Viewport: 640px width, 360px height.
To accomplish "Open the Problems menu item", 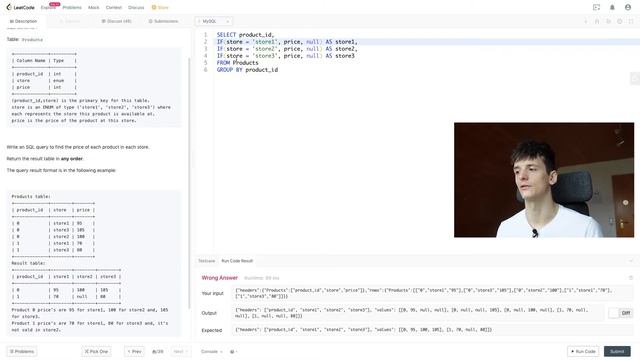I will tap(72, 7).
